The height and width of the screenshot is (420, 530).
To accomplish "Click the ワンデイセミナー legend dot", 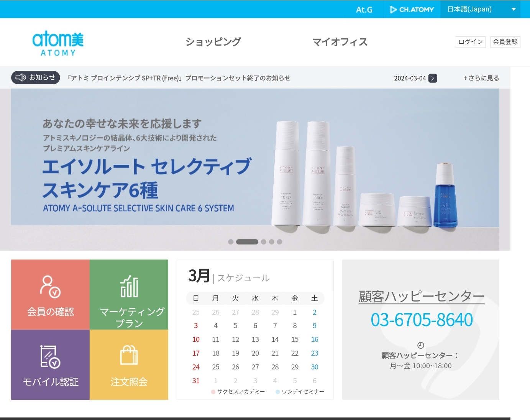I will [278, 392].
